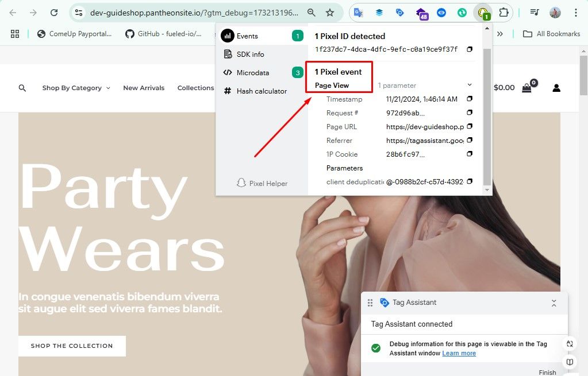Go back using browser back arrow
The width and height of the screenshot is (588, 376).
pos(13,13)
